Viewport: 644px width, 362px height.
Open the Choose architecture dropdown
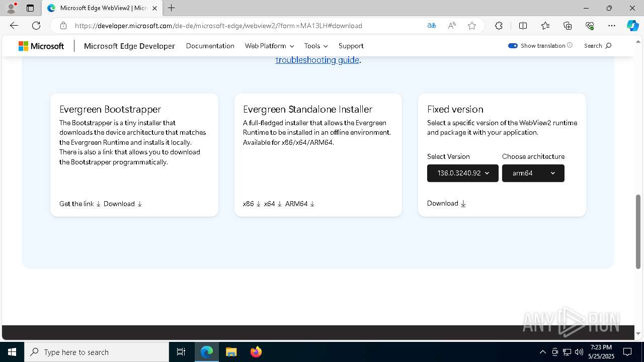(x=533, y=173)
